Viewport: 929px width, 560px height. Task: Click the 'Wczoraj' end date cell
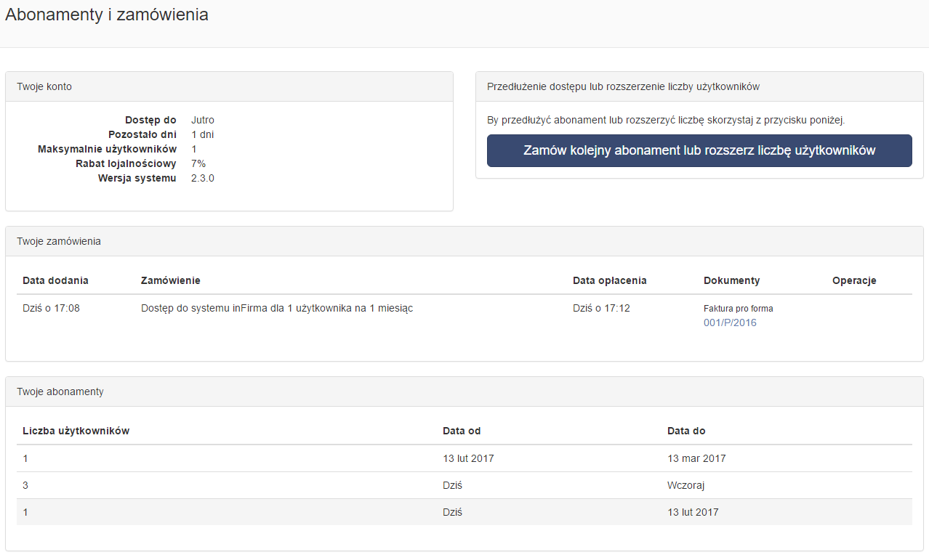[x=686, y=485]
